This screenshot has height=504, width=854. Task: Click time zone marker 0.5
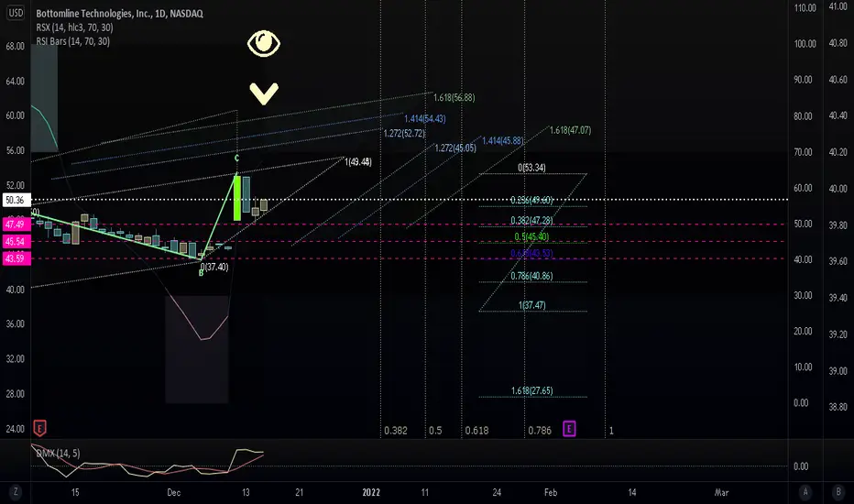tap(435, 431)
